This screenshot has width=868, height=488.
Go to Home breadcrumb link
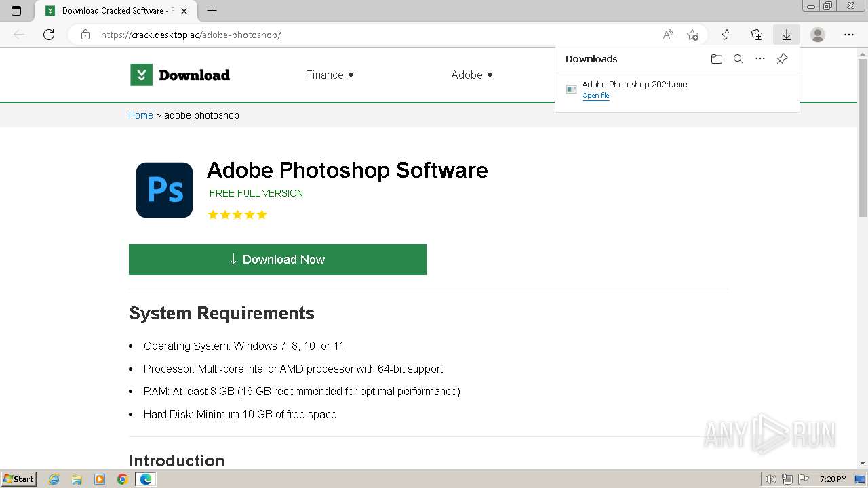[141, 115]
